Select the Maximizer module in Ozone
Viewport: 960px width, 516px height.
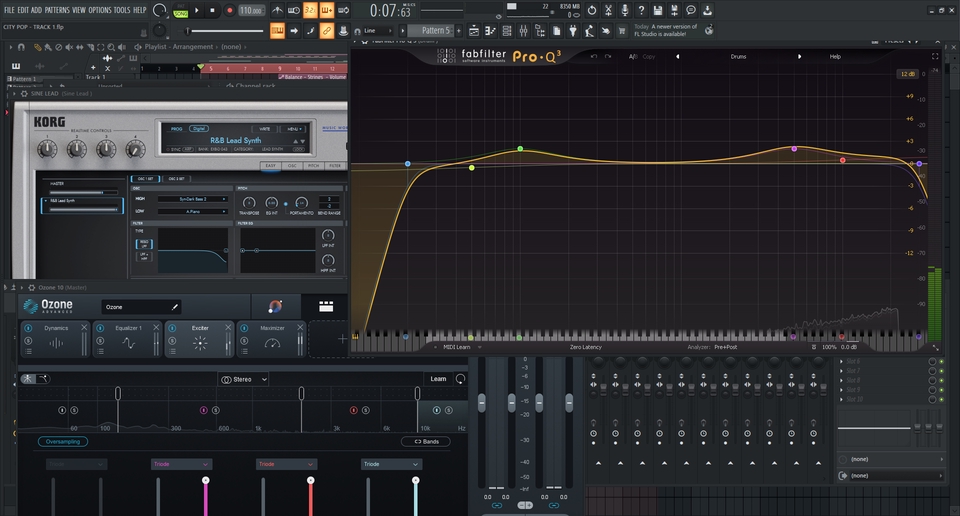click(x=272, y=339)
